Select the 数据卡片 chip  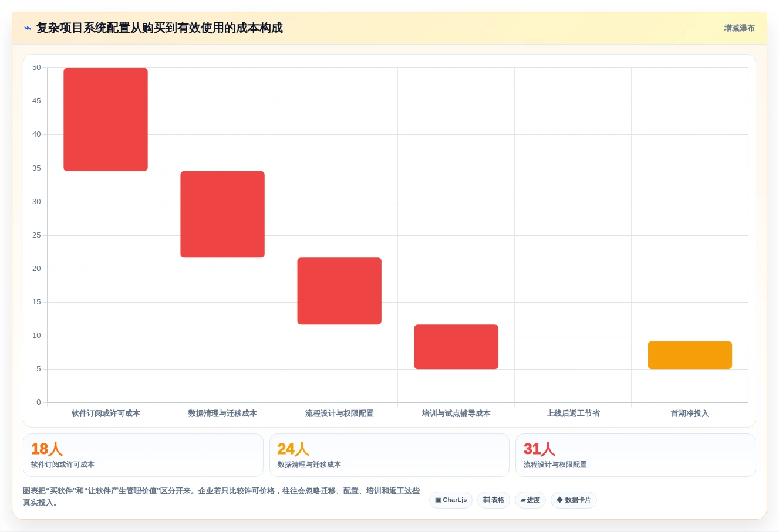coord(574,500)
